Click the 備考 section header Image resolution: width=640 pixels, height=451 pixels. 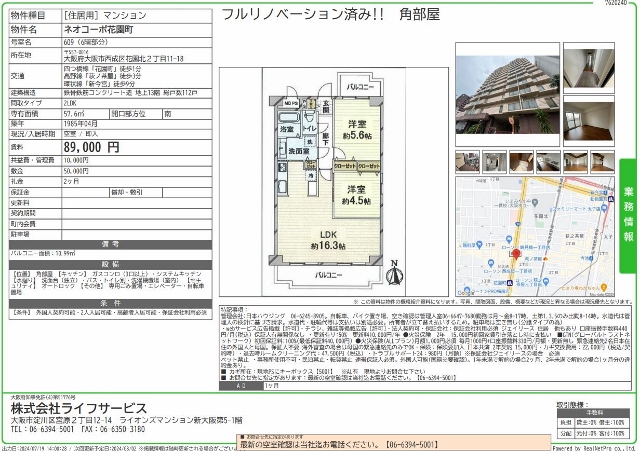click(111, 244)
